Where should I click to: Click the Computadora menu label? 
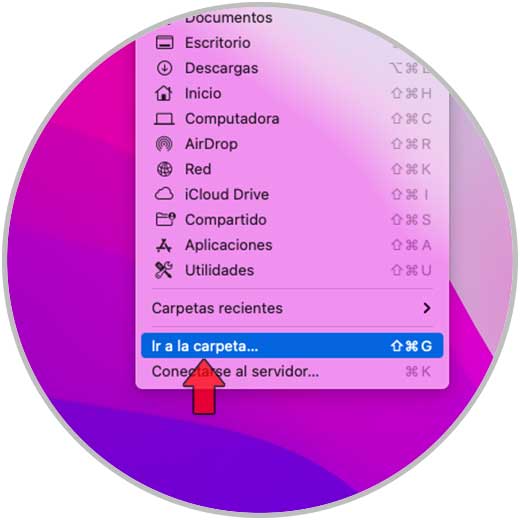[x=232, y=119]
